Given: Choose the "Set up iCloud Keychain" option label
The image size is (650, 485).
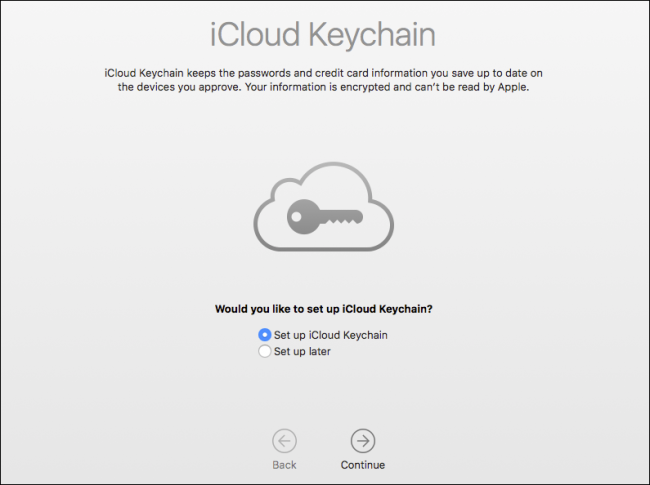Looking at the screenshot, I should 331,335.
